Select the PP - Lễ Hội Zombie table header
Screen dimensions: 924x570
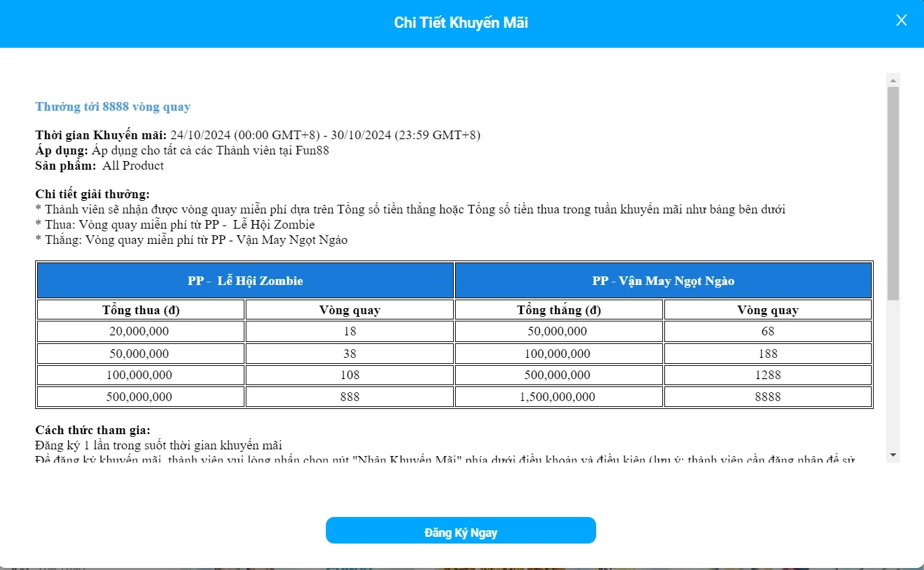click(x=245, y=280)
